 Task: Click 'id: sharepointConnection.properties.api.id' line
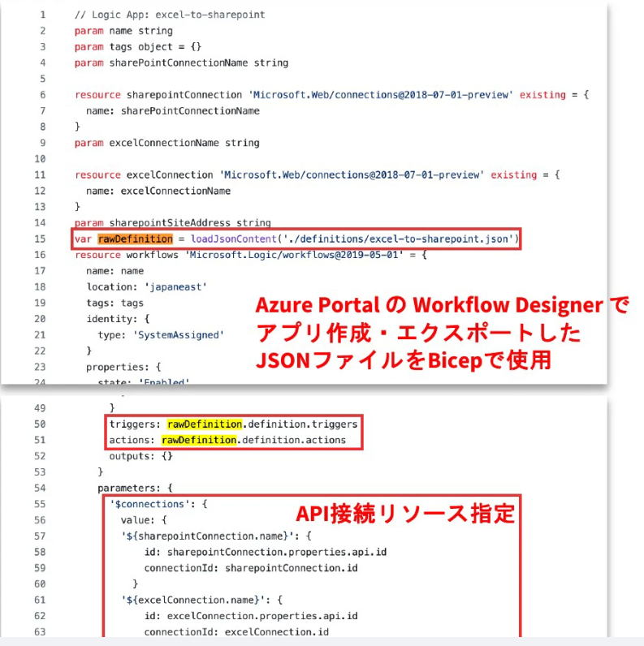(265, 553)
